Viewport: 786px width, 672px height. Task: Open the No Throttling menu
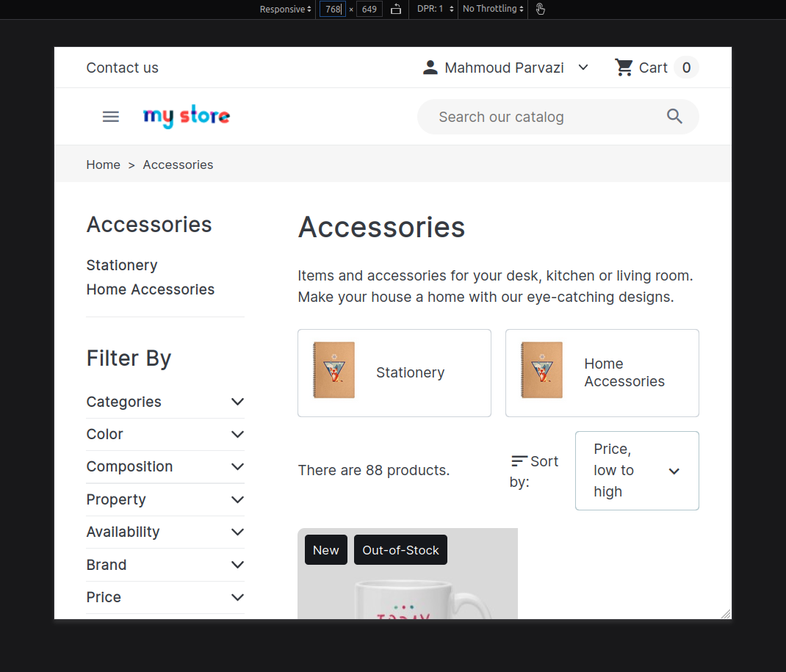[x=491, y=9]
